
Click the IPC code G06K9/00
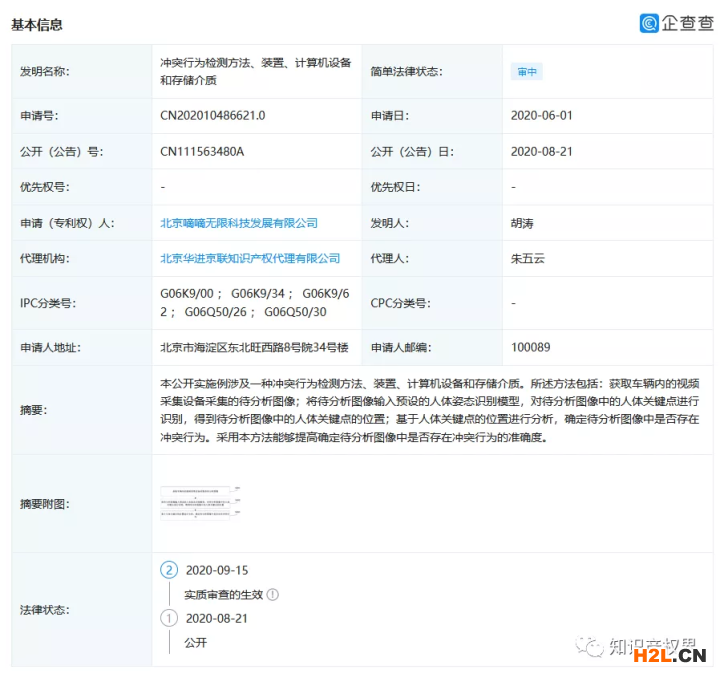(188, 294)
